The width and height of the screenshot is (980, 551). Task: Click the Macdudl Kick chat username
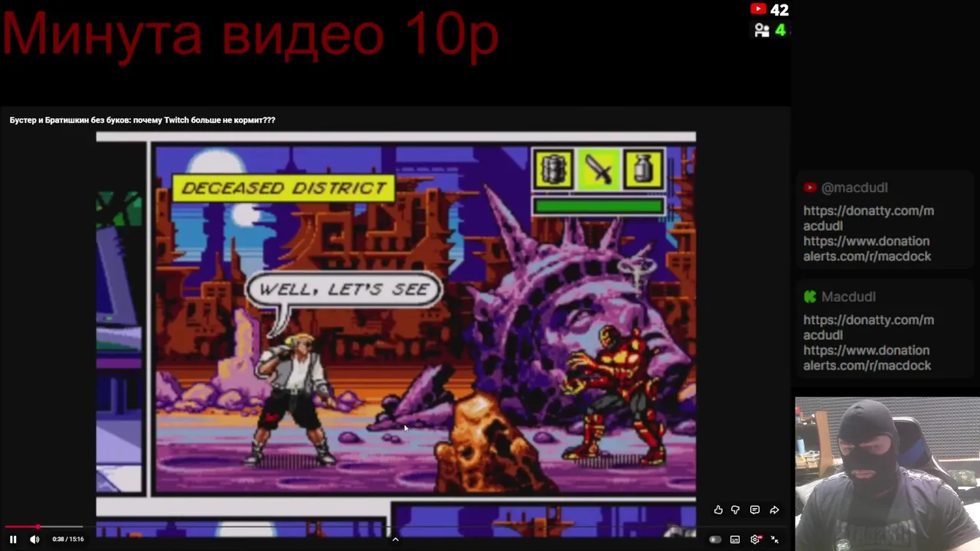pos(848,297)
